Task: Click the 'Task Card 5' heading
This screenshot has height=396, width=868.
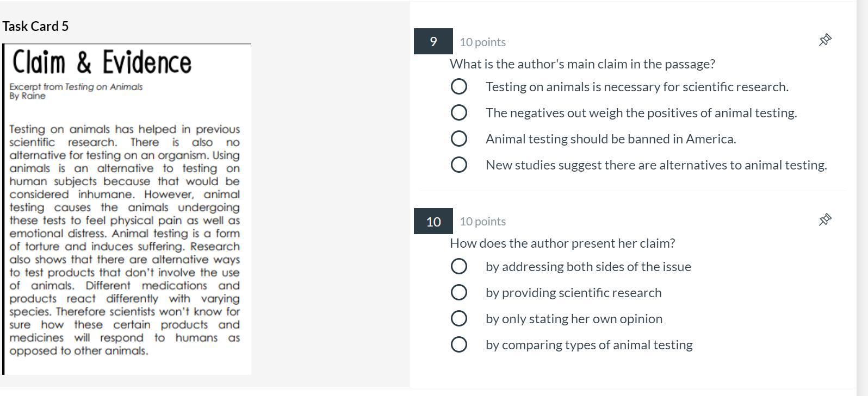Action: point(35,26)
